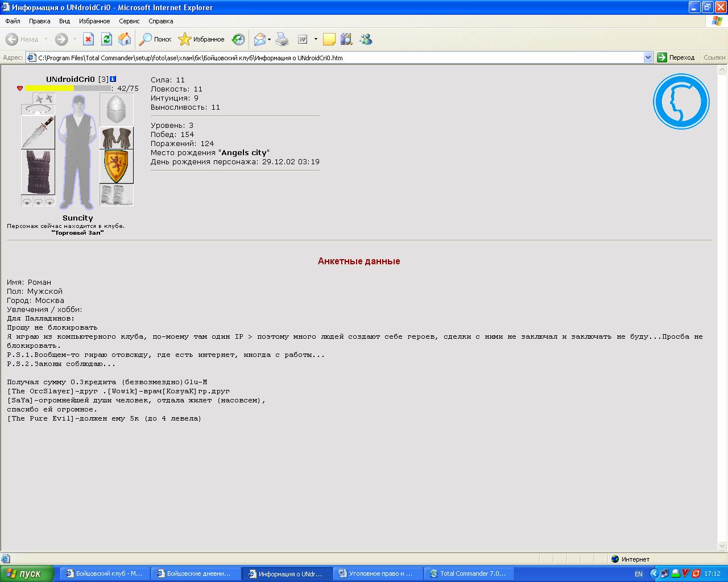Open the Правка menu

39,21
